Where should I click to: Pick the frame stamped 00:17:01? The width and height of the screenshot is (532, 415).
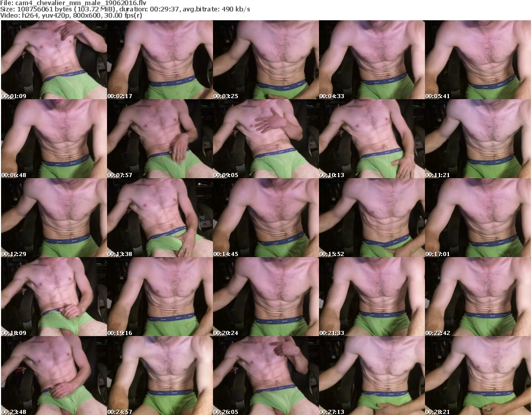[x=478, y=218]
